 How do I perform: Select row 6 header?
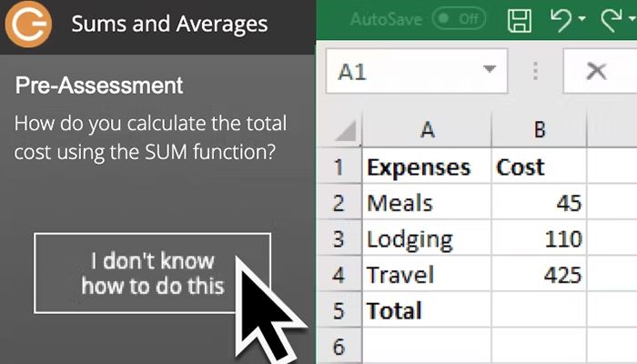point(339,346)
